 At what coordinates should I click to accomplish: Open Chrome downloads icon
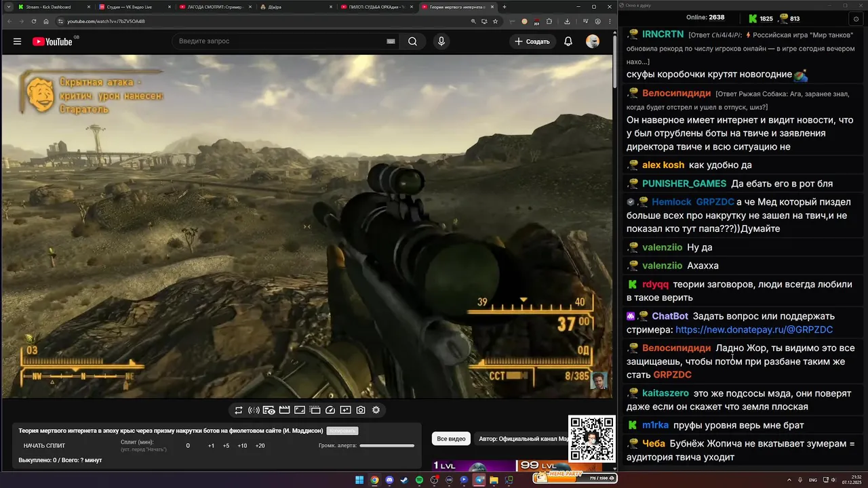[567, 21]
